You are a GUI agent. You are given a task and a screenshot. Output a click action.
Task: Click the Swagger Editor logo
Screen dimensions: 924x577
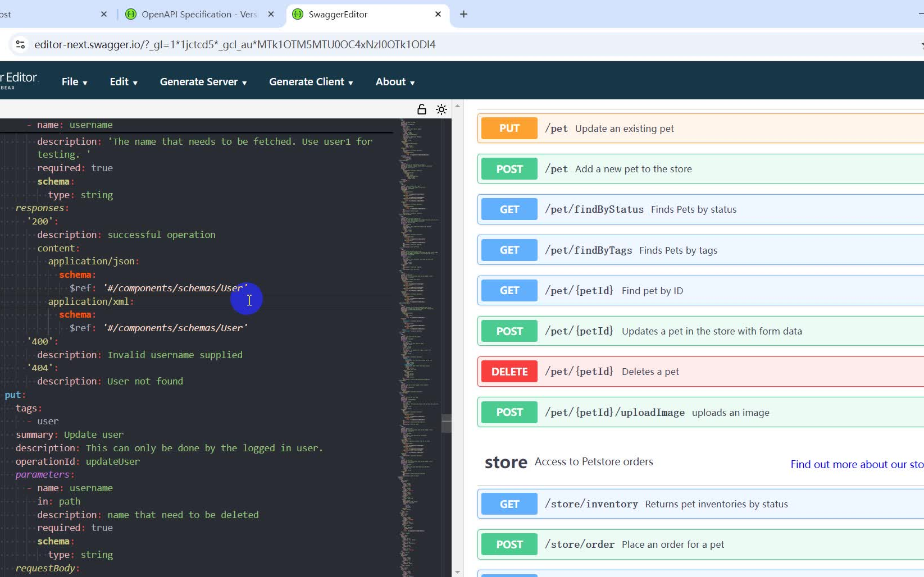tap(19, 80)
